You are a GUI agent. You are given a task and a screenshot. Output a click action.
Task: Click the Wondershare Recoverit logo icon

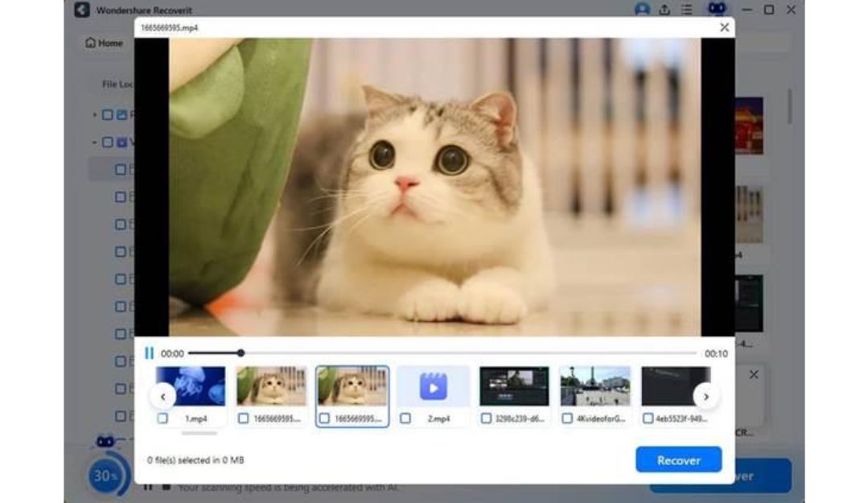point(81,10)
